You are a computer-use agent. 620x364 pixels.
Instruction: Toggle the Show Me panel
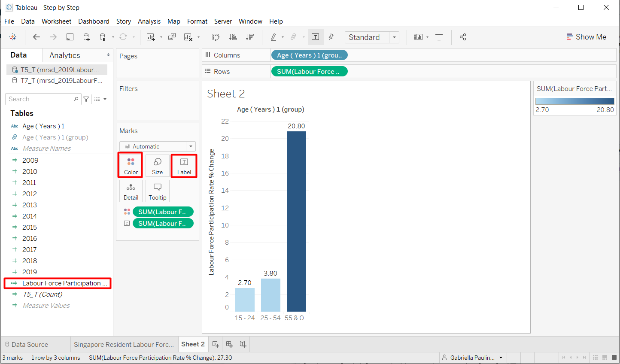point(587,37)
